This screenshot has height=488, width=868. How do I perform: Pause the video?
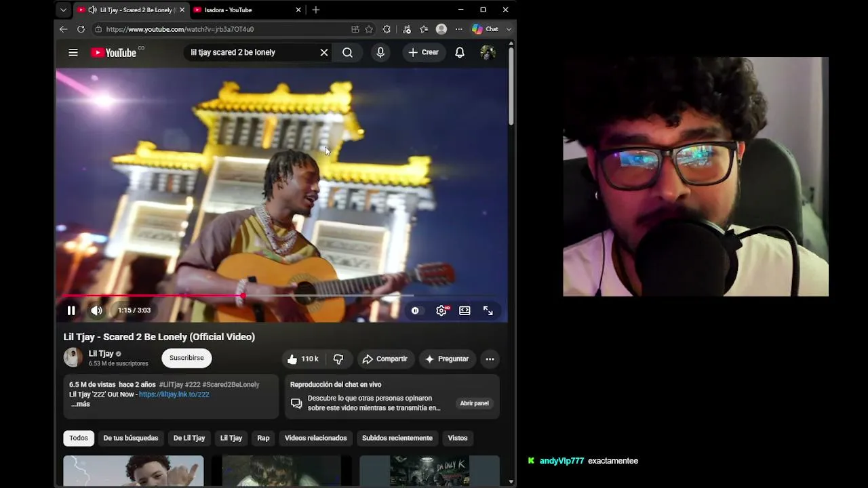[x=71, y=310]
